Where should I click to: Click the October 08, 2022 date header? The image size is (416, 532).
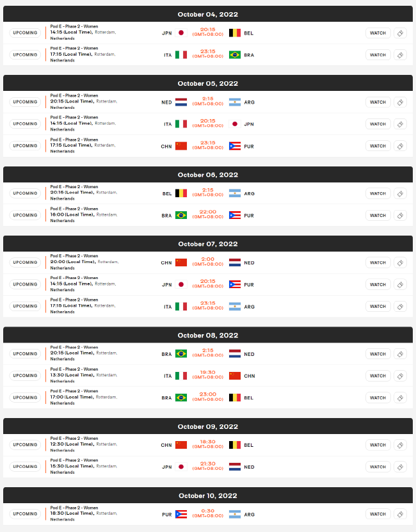pos(208,335)
